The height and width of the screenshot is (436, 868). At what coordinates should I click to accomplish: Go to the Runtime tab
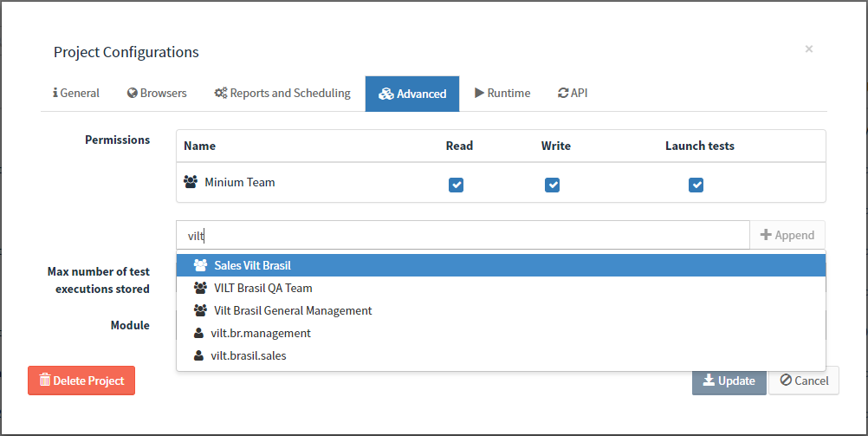(x=502, y=93)
